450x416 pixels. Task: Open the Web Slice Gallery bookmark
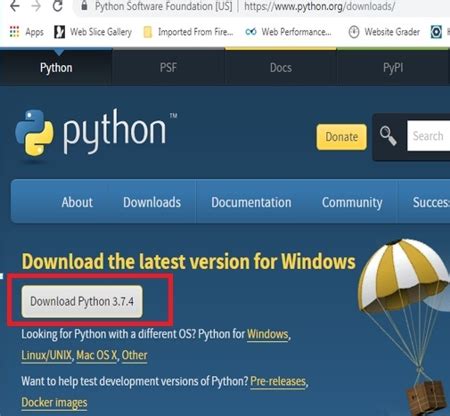[x=93, y=32]
